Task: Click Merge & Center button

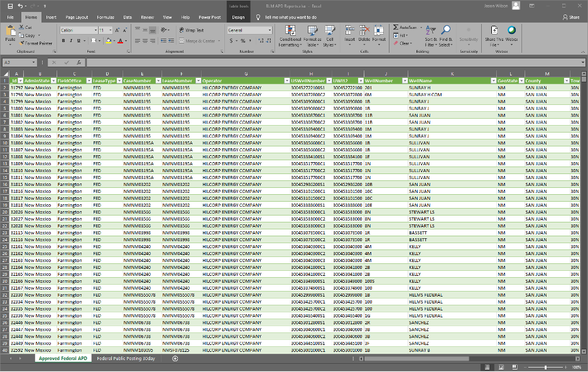Action: tap(200, 41)
